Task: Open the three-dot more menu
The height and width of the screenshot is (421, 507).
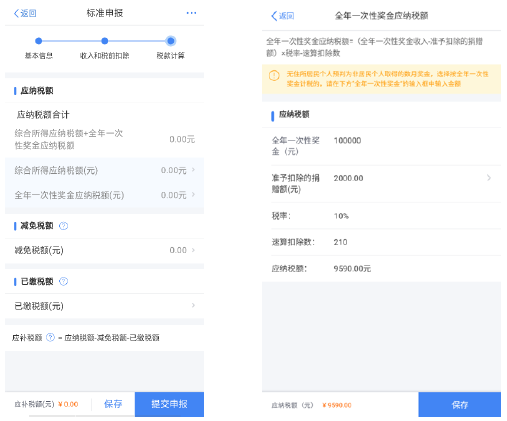Action: [x=191, y=13]
